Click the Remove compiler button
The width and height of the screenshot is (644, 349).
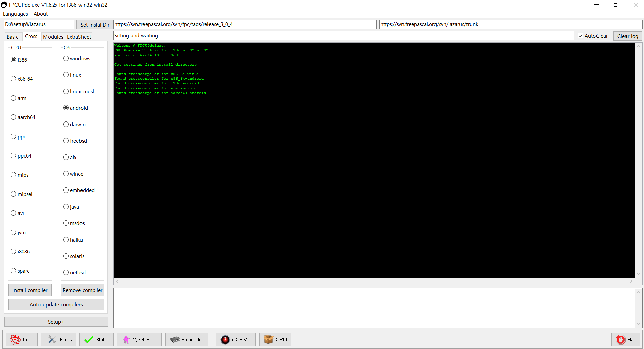pyautogui.click(x=83, y=290)
